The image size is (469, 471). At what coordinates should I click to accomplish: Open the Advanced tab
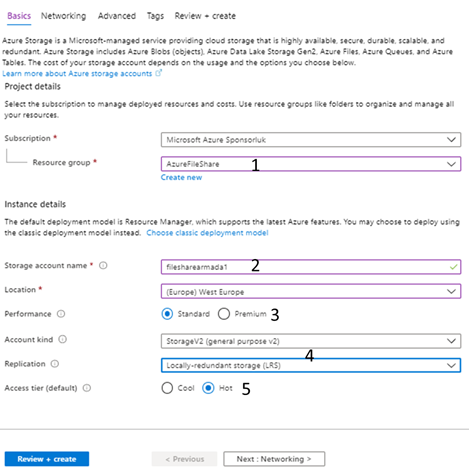coord(117,16)
